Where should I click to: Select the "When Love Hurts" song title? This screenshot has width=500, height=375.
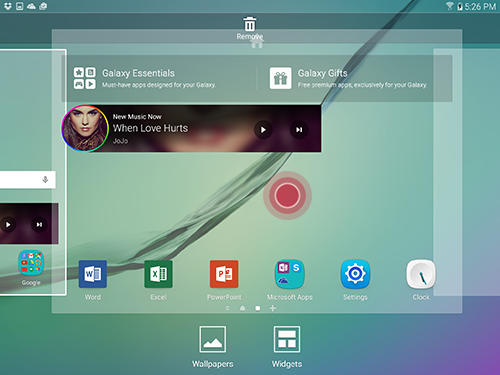click(150, 128)
